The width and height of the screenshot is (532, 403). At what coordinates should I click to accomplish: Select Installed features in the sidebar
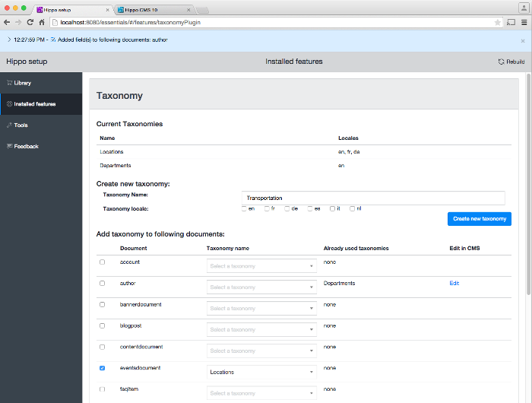coord(41,104)
